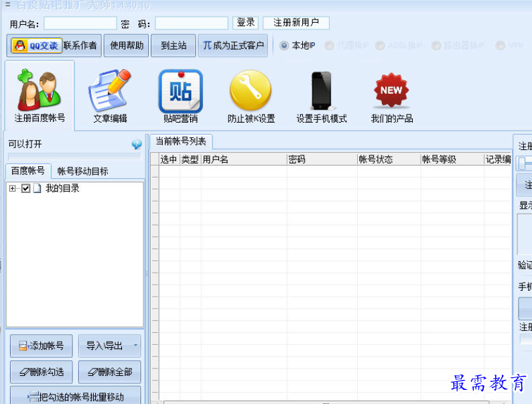Viewport: 532px width, 404px height.
Task: Open 文章编辑 article editor icon
Action: (x=110, y=96)
